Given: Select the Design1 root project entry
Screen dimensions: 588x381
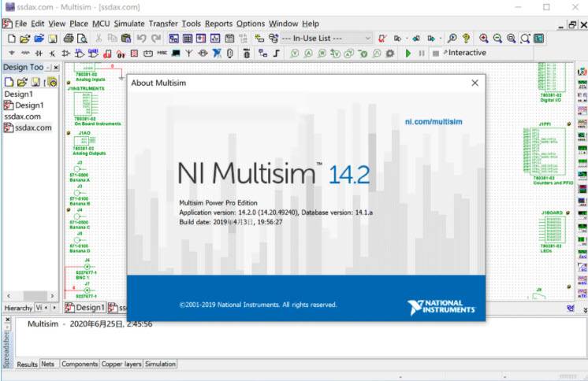Looking at the screenshot, I should click(x=18, y=94).
